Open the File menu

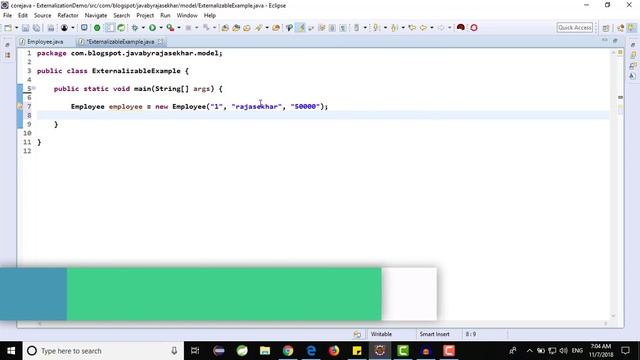7,16
